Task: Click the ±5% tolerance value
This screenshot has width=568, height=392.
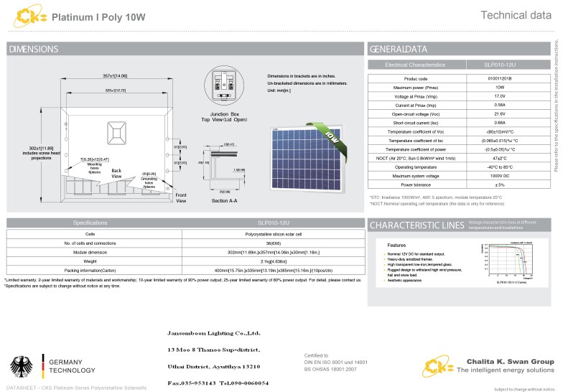Action: (x=500, y=185)
